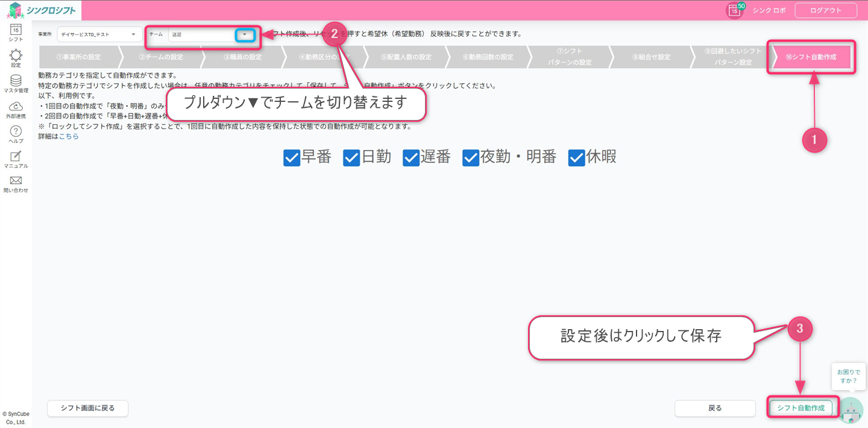
Task: Open マスタ管理 database icon
Action: pos(16,81)
